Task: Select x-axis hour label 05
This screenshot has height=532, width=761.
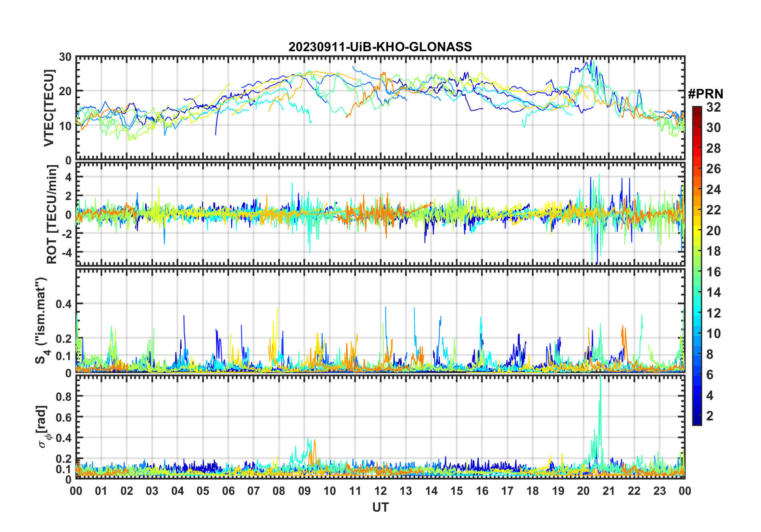Action: [203, 491]
